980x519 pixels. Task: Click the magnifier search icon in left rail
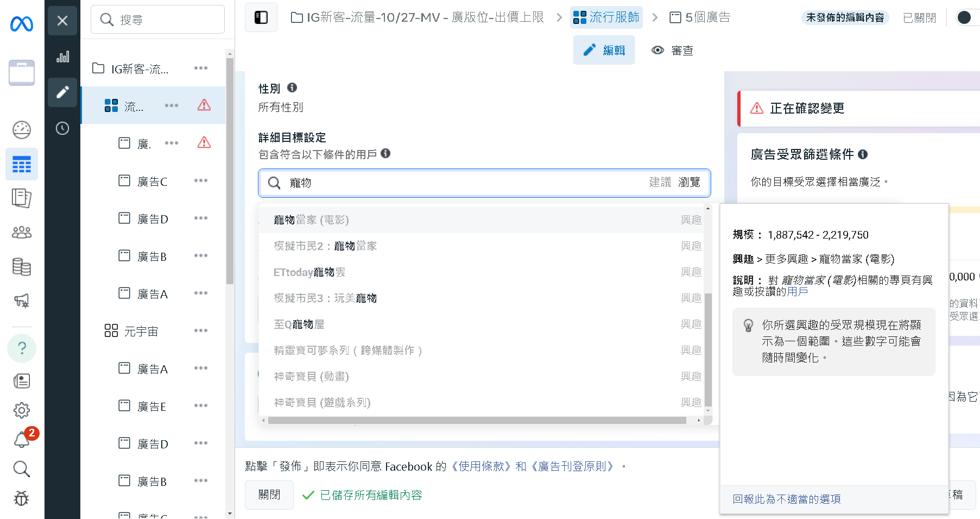(x=22, y=469)
